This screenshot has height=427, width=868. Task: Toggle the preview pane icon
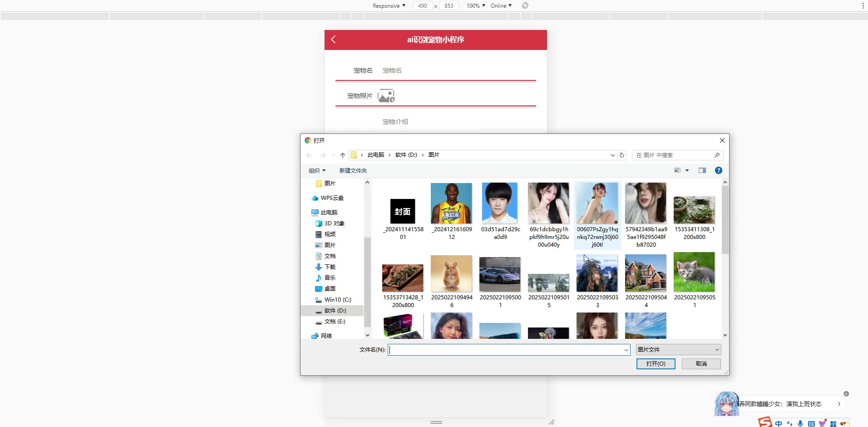702,170
